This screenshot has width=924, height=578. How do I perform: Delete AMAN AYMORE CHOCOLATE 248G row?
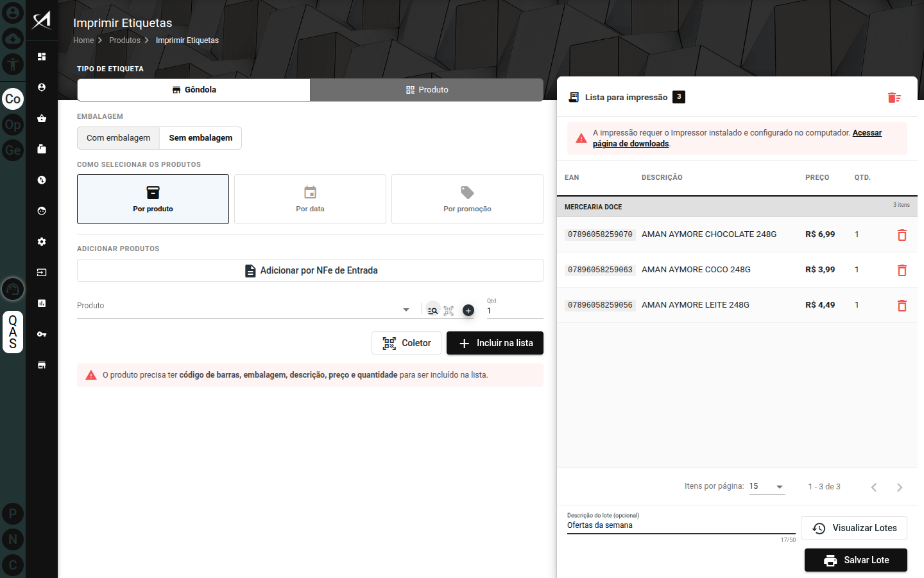tap(902, 235)
